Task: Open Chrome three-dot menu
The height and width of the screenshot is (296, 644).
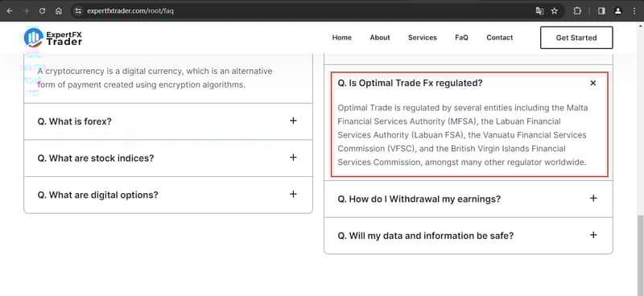Action: coord(635,11)
